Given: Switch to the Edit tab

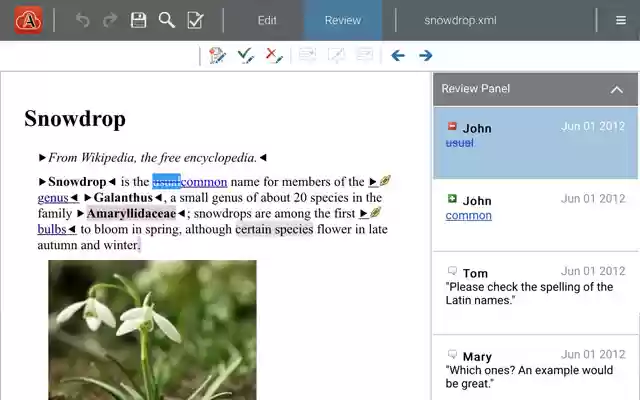Looking at the screenshot, I should click(267, 20).
